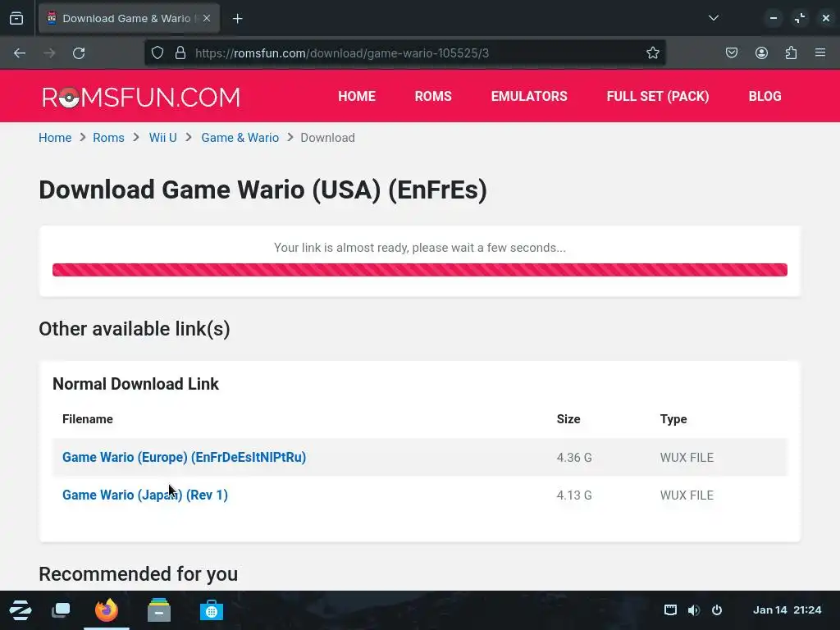Show the taskbar workspaces overview icon

(x=61, y=610)
